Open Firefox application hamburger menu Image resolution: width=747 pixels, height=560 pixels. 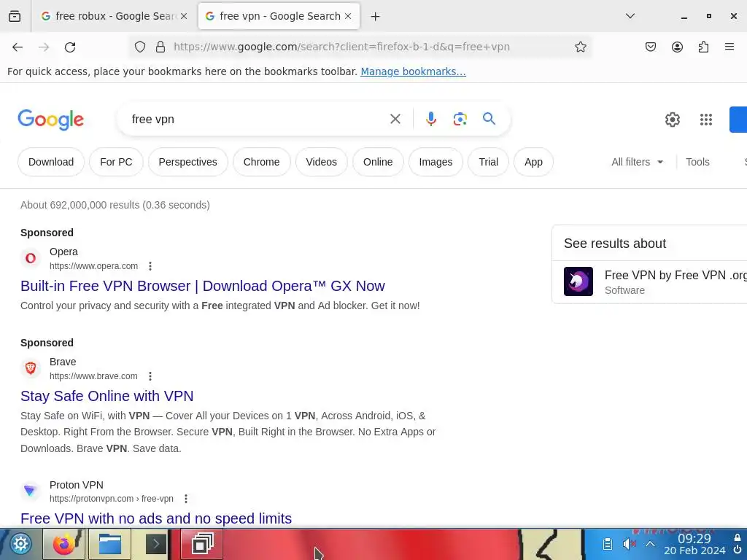click(x=729, y=47)
